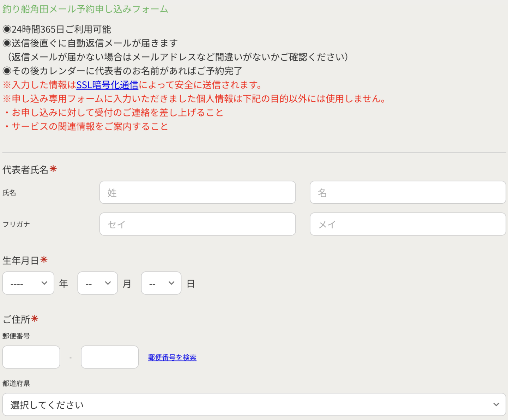Click the 郵便番号 field label
The width and height of the screenshot is (508, 420).
(16, 336)
